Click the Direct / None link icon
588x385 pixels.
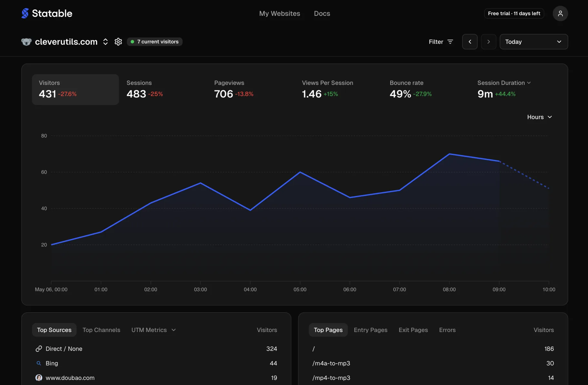pyautogui.click(x=39, y=349)
